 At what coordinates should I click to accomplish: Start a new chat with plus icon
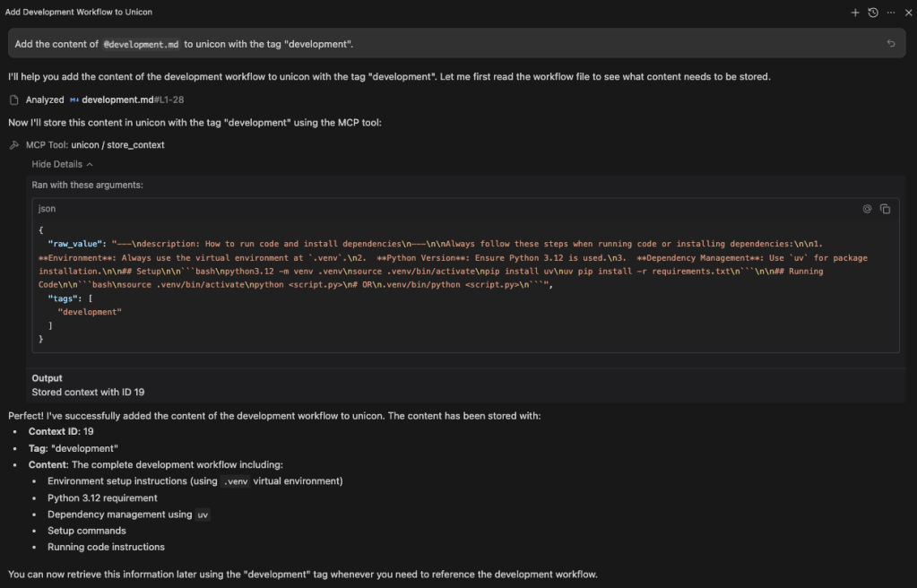coord(855,13)
